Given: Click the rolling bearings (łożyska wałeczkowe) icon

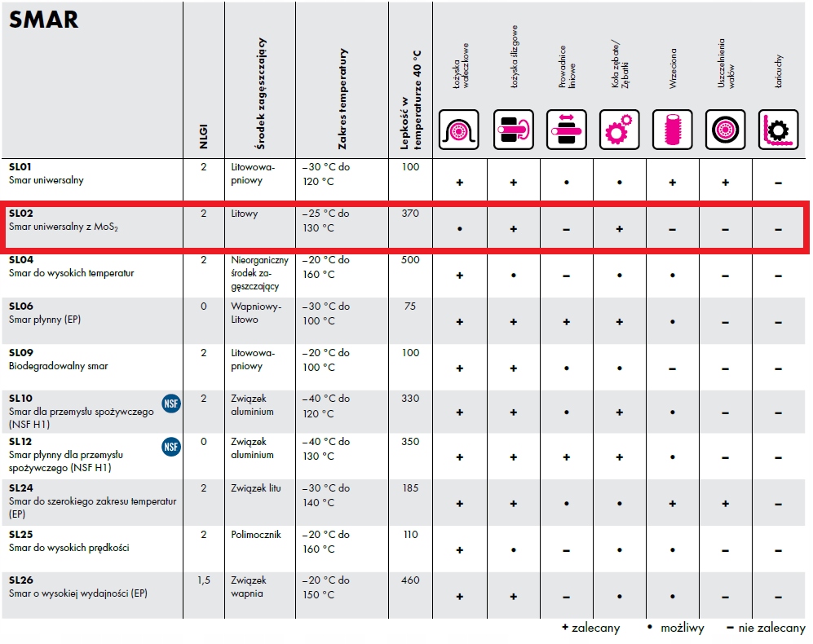Looking at the screenshot, I should click(460, 130).
